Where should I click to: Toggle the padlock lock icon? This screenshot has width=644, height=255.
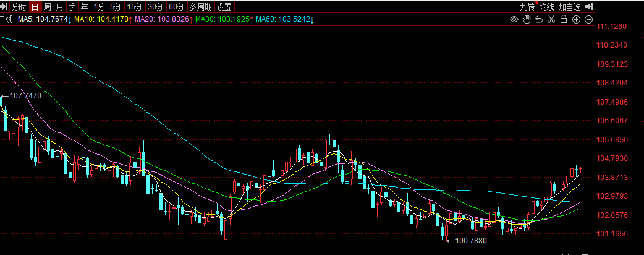point(564,20)
